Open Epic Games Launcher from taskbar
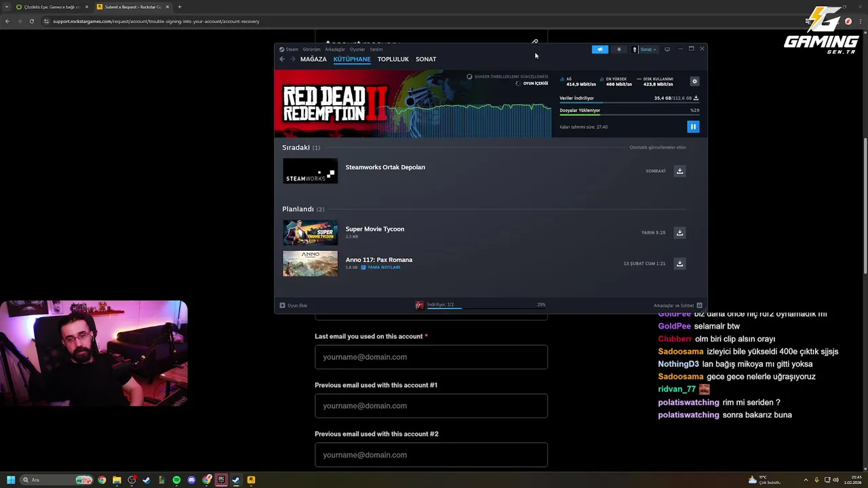 221,480
